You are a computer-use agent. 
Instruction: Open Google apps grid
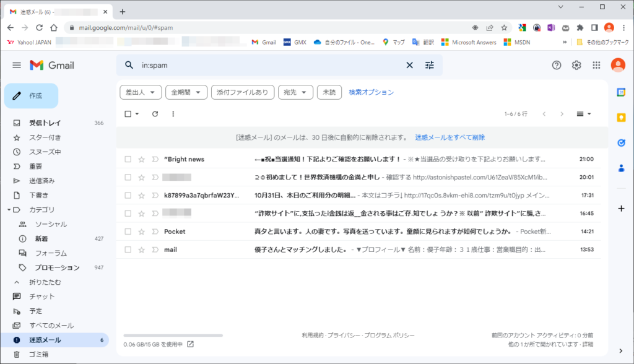click(596, 65)
